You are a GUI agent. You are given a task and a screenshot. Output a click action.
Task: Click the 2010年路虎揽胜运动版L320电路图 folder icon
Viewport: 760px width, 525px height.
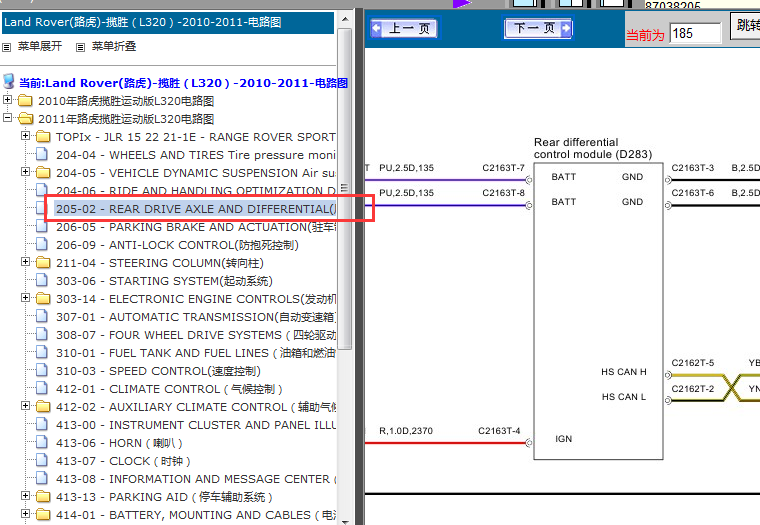[25, 101]
